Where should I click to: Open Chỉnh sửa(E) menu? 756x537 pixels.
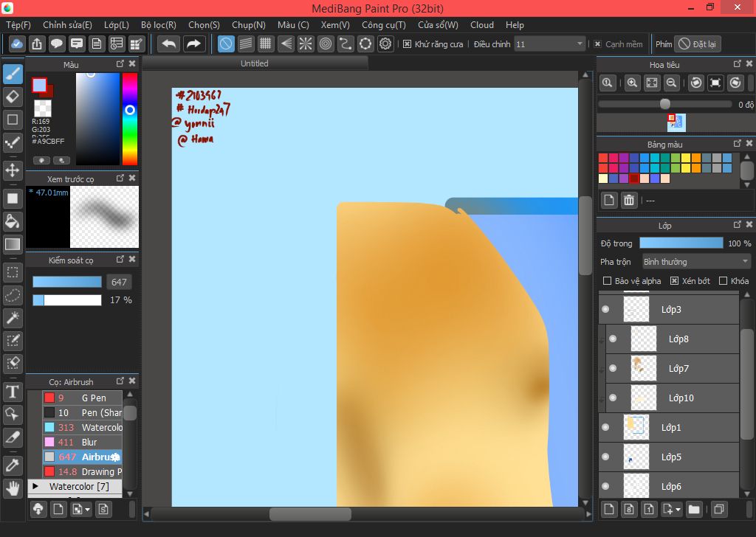pyautogui.click(x=67, y=25)
